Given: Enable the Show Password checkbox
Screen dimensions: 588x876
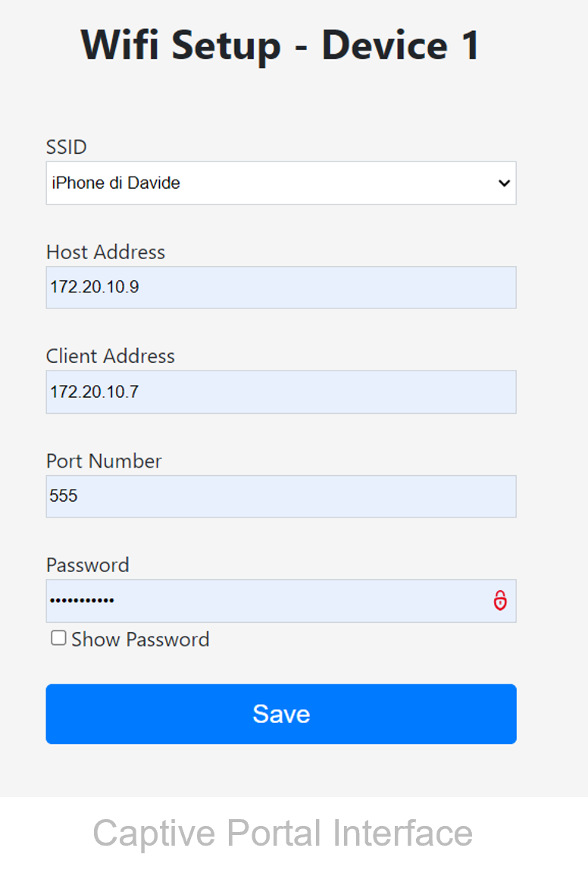Looking at the screenshot, I should tap(58, 639).
